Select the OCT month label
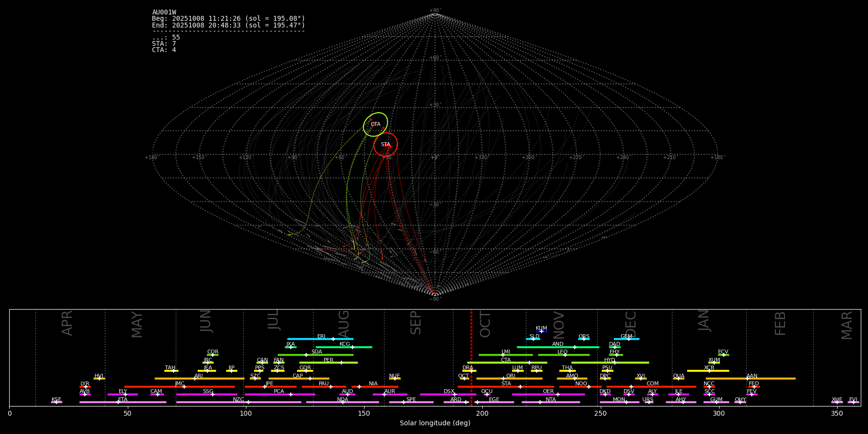 coord(485,324)
